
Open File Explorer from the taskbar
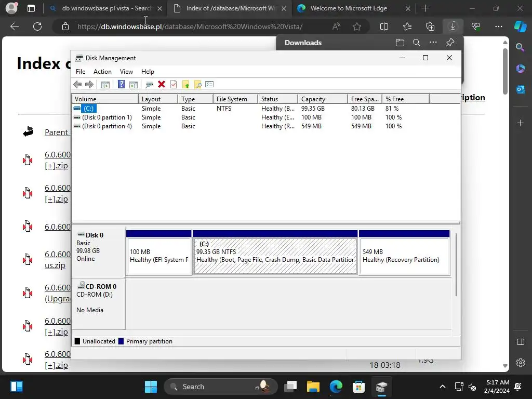[313, 387]
